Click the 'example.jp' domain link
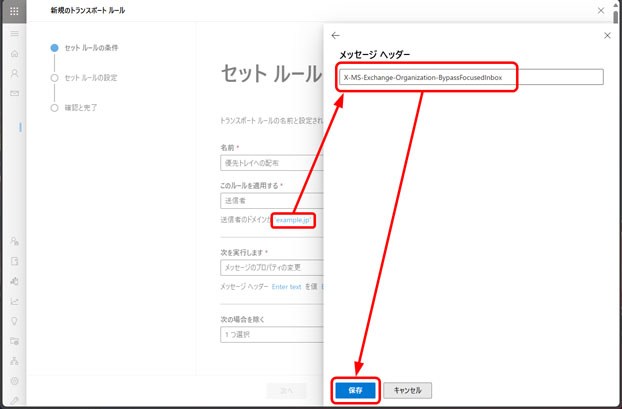The image size is (622, 409). 293,220
